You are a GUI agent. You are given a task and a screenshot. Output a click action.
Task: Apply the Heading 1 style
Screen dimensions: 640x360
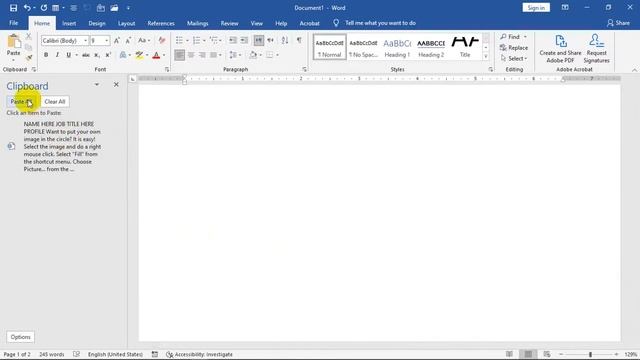click(397, 47)
